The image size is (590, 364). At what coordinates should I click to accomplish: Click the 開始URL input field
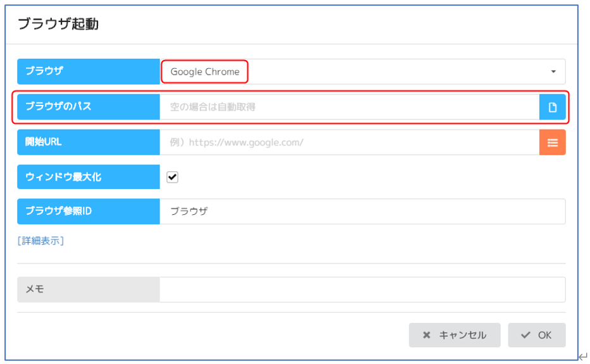coord(350,143)
